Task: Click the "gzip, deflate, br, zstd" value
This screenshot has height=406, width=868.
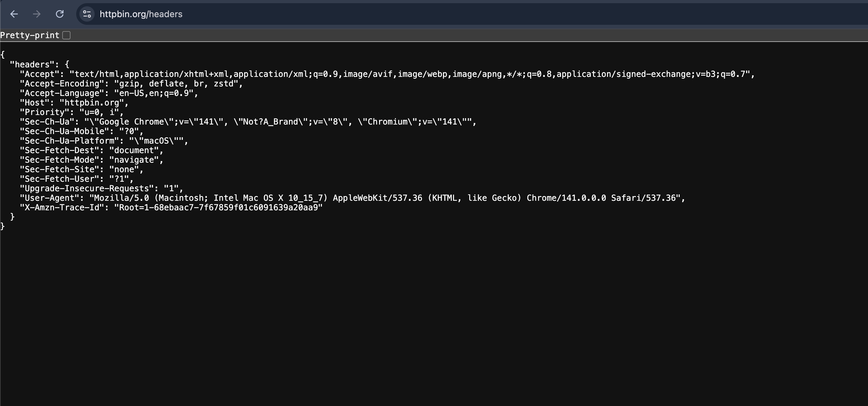Action: (x=176, y=83)
